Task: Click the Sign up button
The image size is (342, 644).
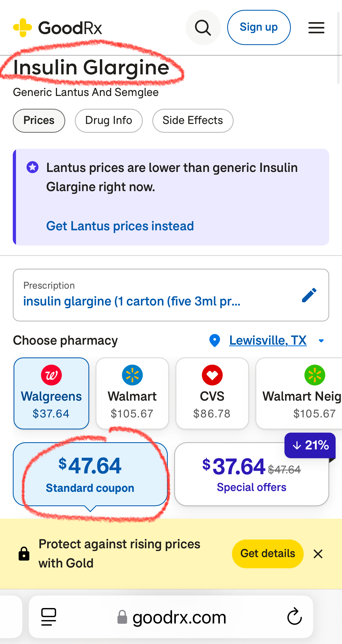Action: click(x=259, y=27)
